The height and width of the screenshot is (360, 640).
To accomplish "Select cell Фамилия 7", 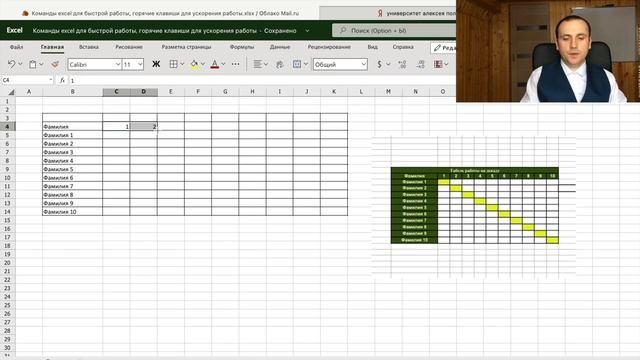I will point(73,186).
